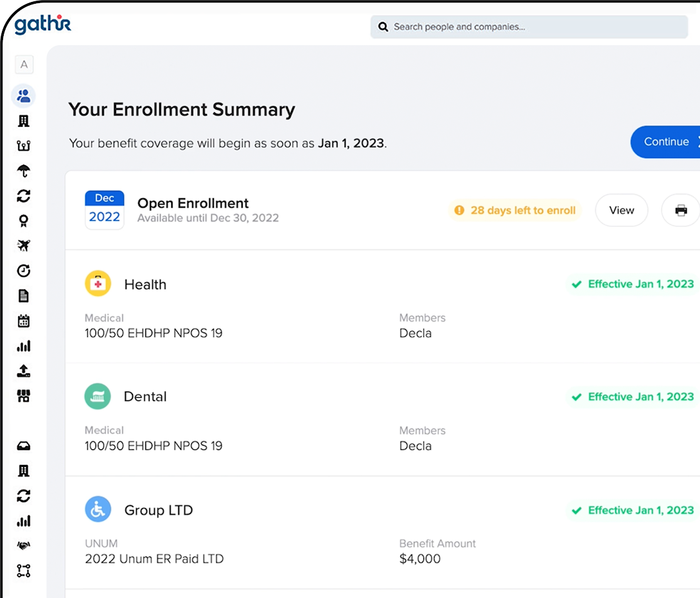Open the marketplace storefront icon

coord(24,396)
